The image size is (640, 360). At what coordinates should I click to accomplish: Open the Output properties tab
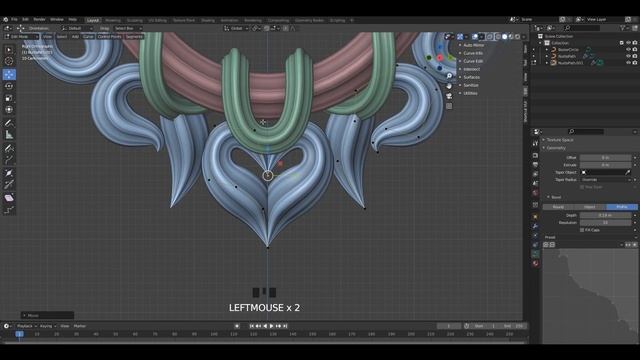(x=535, y=164)
